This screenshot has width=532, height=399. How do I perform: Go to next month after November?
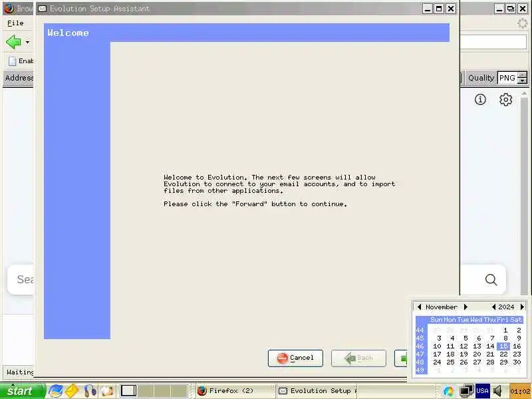pyautogui.click(x=466, y=307)
